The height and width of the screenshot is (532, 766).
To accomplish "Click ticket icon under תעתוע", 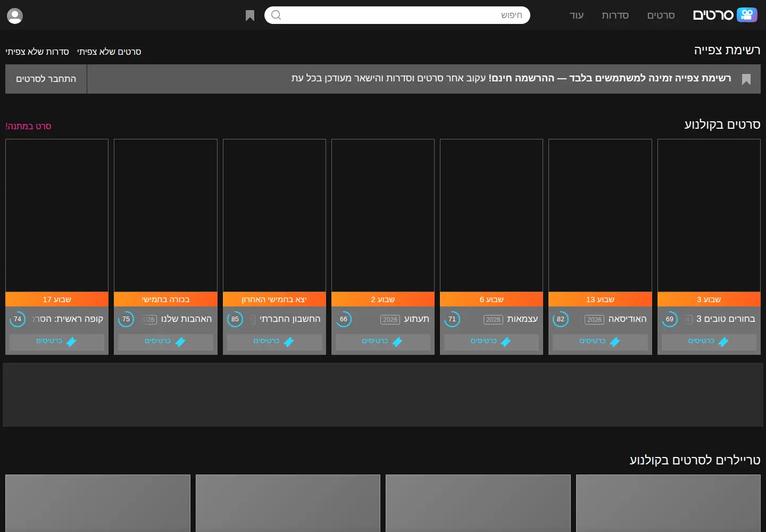I will [x=397, y=342].
